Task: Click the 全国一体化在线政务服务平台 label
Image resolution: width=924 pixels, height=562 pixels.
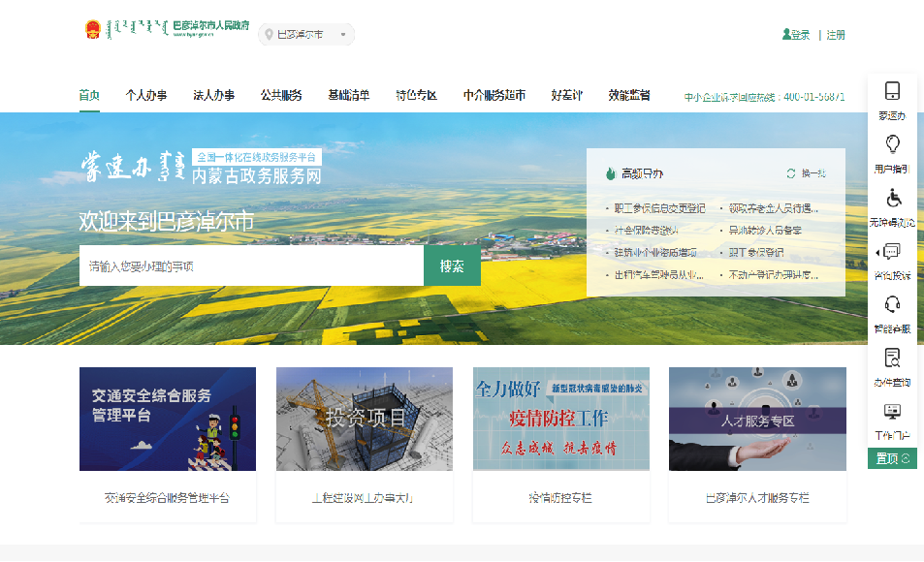Action: (256, 157)
